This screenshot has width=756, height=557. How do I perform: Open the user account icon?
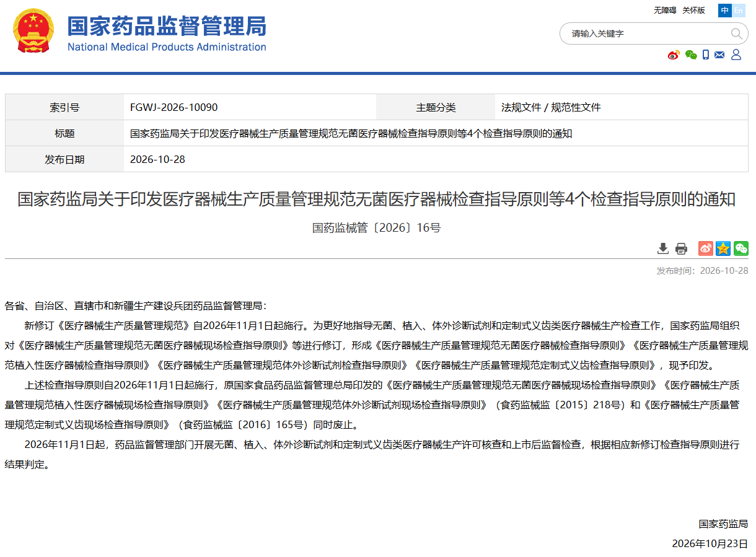(736, 55)
